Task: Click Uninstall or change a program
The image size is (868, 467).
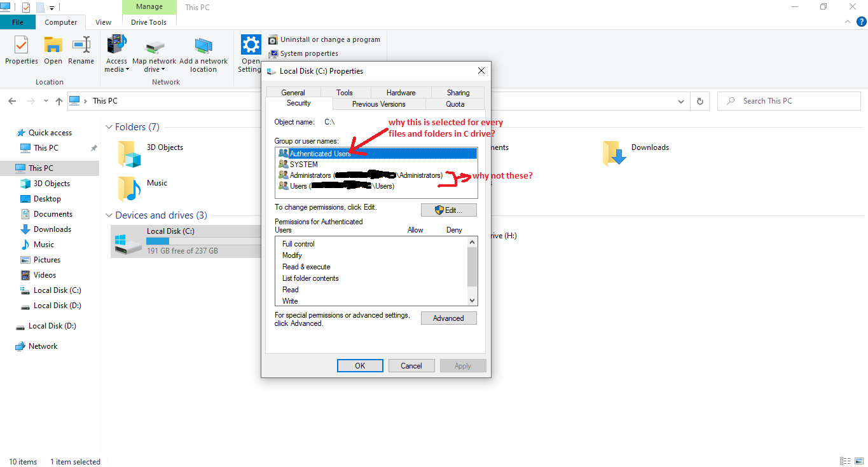Action: pyautogui.click(x=324, y=39)
